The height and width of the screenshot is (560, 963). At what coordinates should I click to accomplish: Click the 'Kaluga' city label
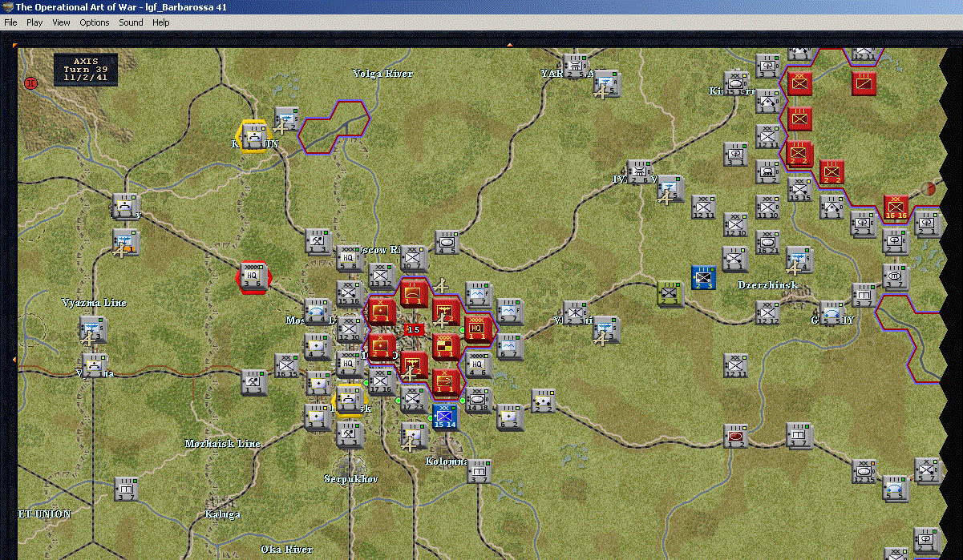[222, 514]
